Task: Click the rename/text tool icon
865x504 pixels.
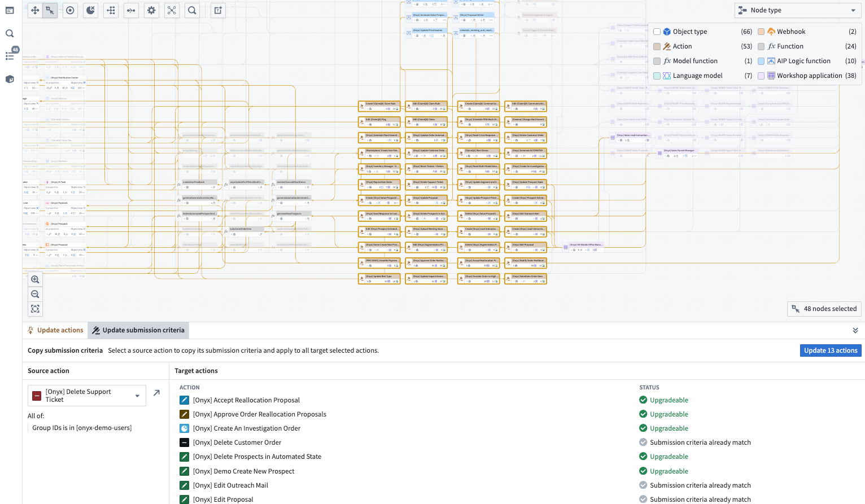Action: pos(217,10)
